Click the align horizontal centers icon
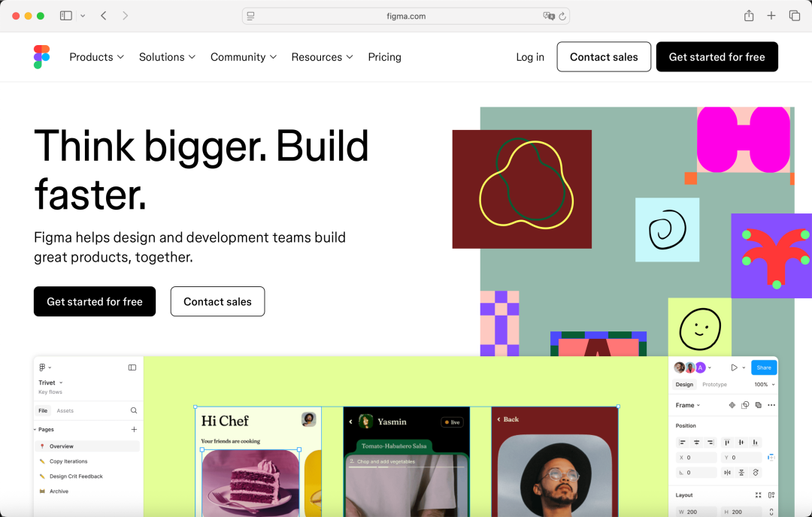The image size is (812, 517). tap(696, 442)
